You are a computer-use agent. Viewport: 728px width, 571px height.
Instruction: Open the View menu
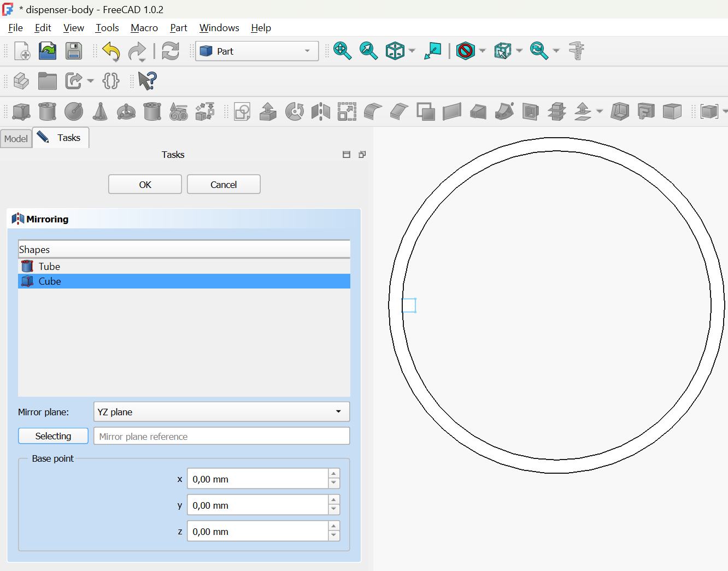[74, 28]
